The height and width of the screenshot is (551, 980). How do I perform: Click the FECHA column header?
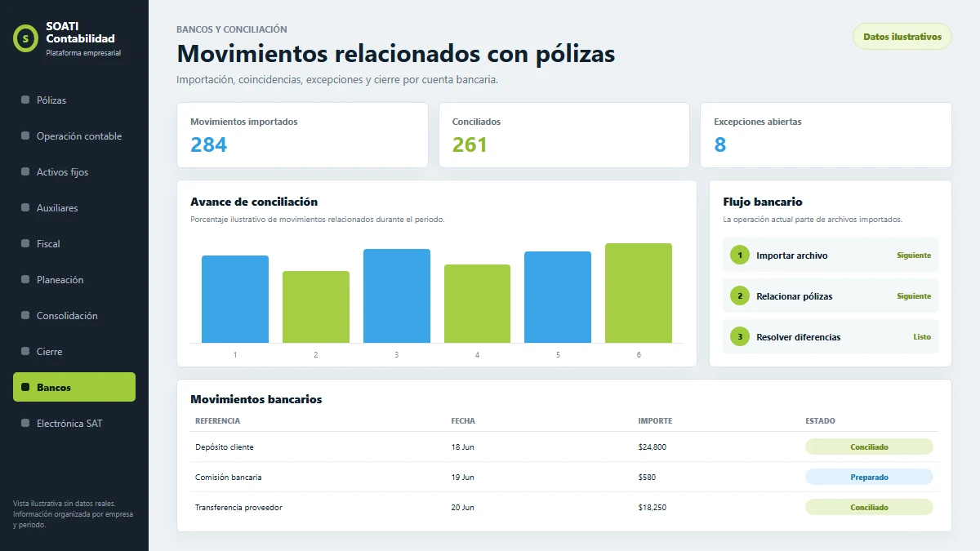tap(463, 421)
